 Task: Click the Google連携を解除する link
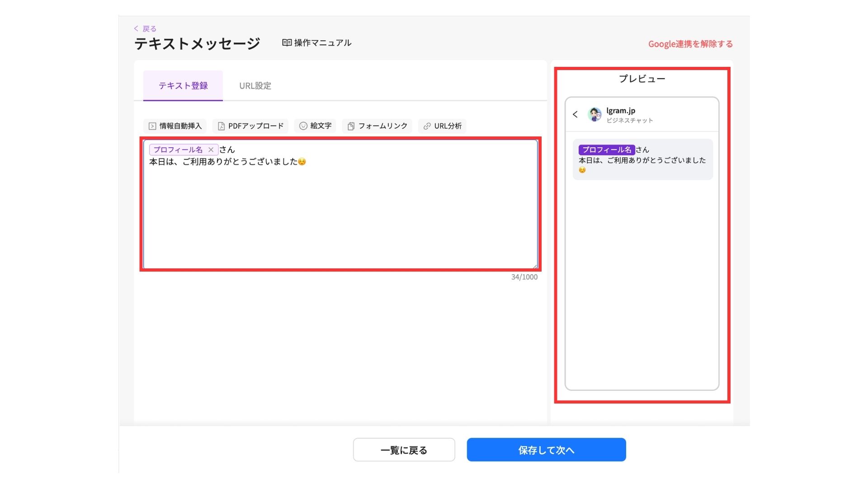coord(690,44)
